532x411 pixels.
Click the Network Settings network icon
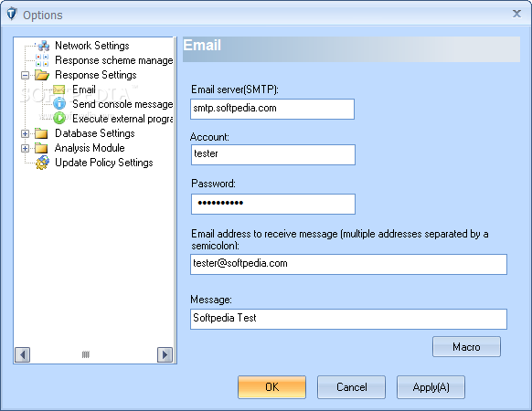pyautogui.click(x=43, y=46)
